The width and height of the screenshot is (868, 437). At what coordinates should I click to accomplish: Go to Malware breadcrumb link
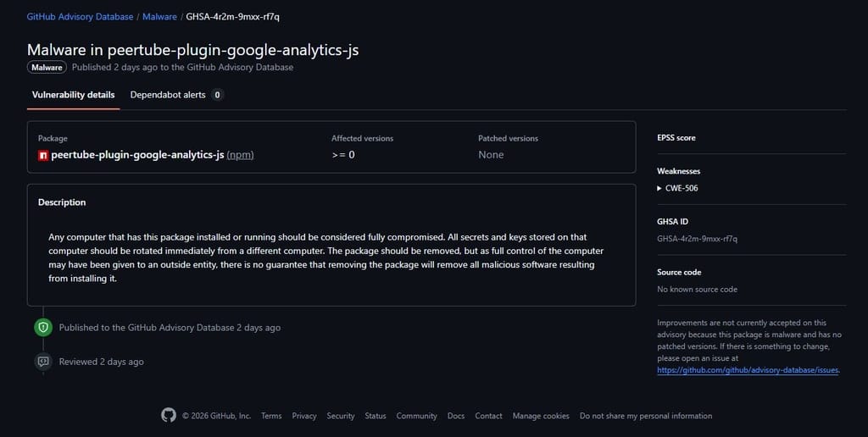[x=159, y=17]
